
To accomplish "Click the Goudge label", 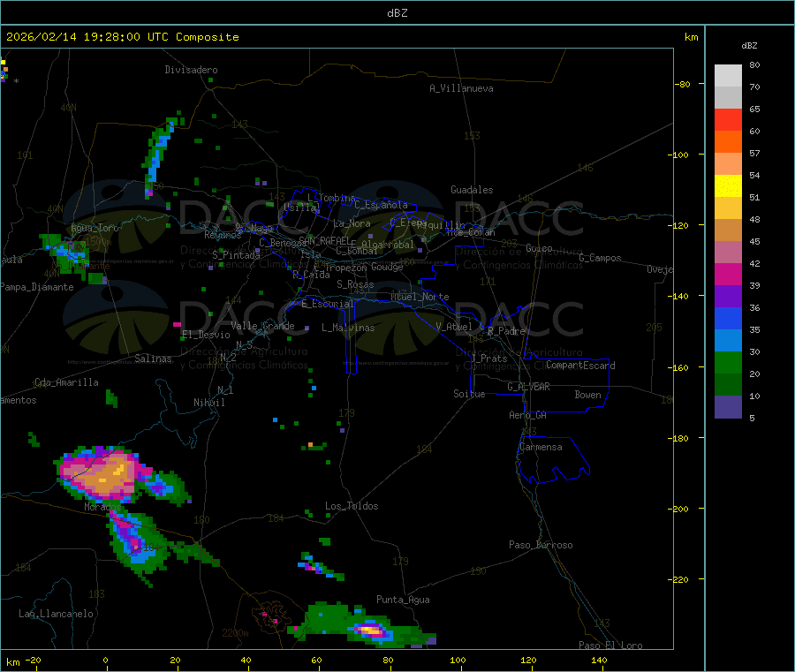I will tap(387, 267).
